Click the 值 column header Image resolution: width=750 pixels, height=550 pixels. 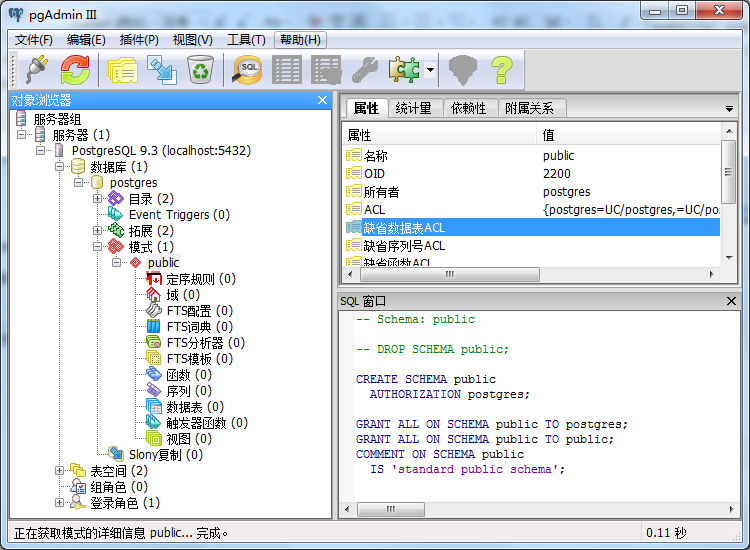tap(629, 135)
